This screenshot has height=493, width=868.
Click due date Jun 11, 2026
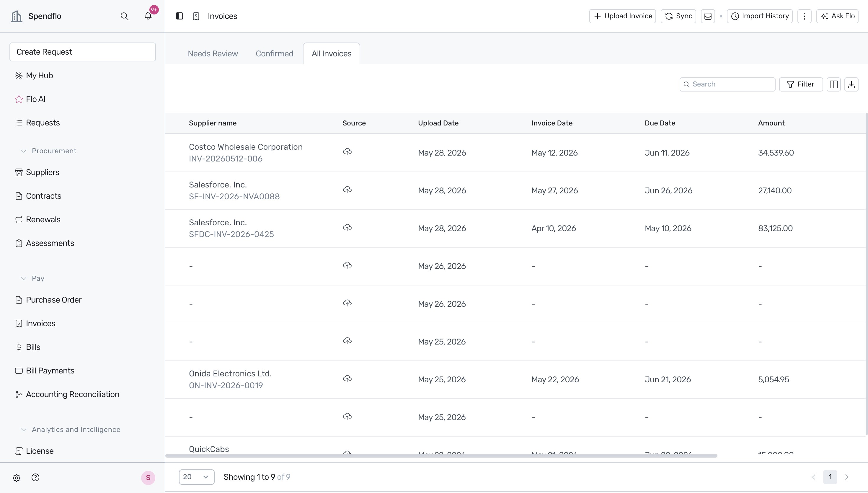tap(667, 153)
